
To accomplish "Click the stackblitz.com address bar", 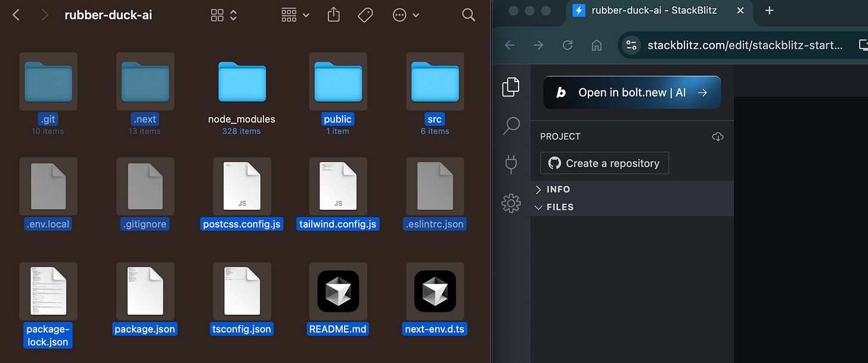I will pos(745,45).
